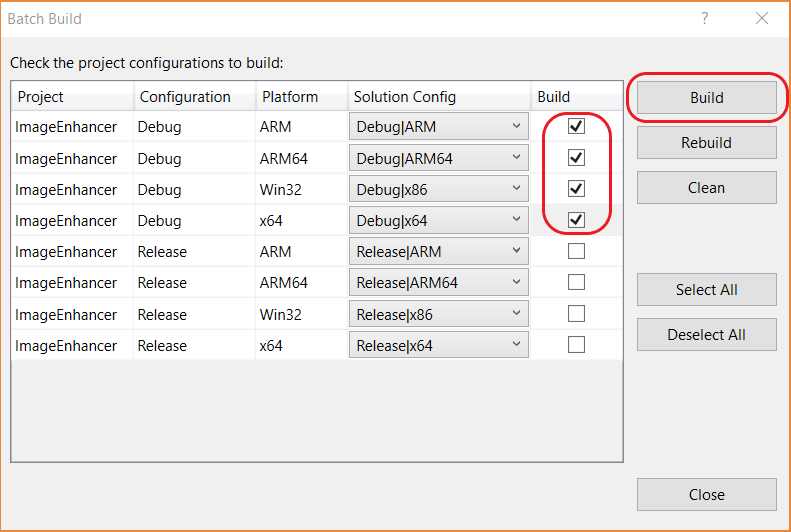791x532 pixels.
Task: Open the Release|x86 solution config dropdown
Action: 438,314
